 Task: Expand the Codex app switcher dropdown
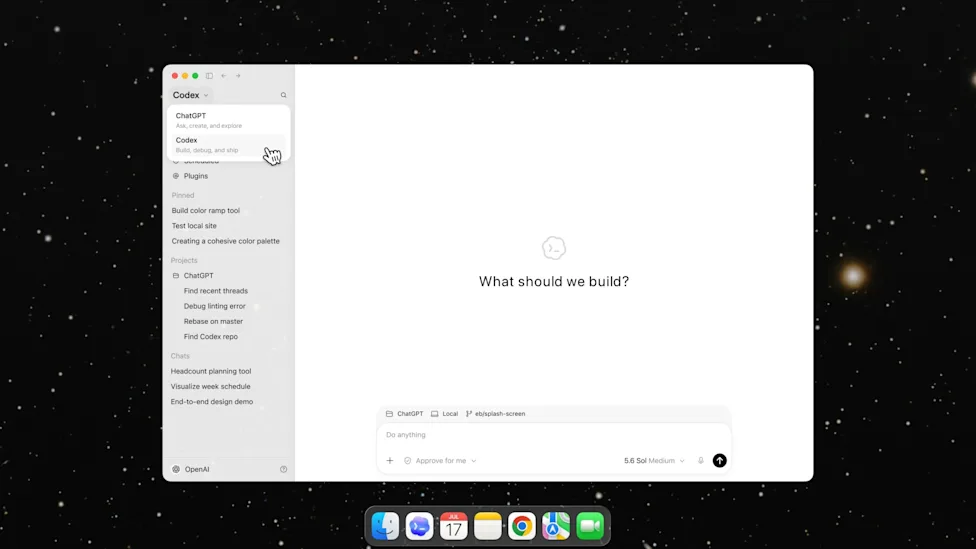point(190,95)
